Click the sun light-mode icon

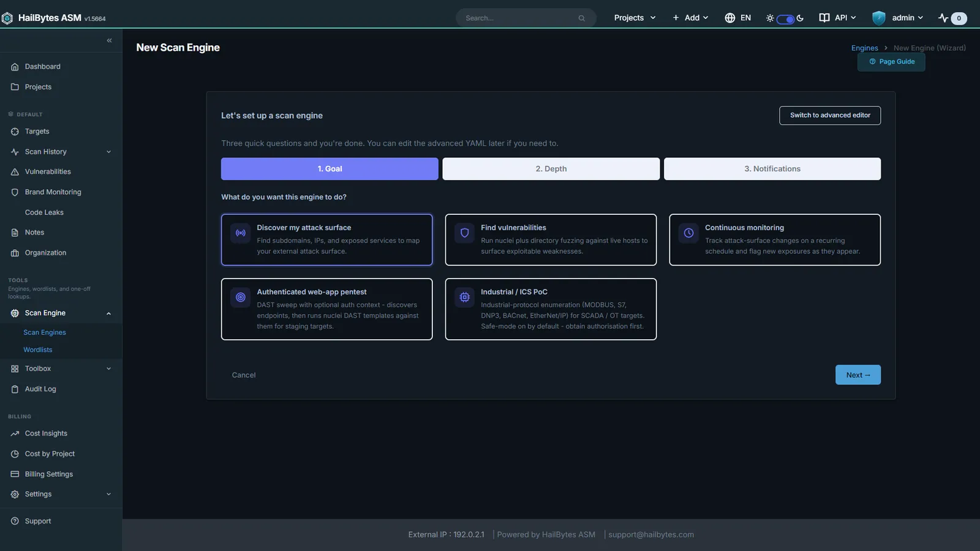coord(770,18)
